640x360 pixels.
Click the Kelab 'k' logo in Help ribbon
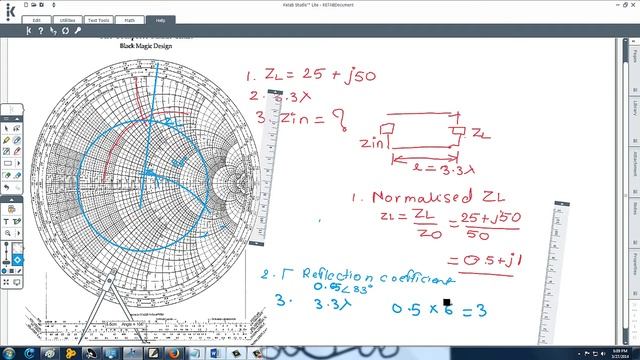28,31
